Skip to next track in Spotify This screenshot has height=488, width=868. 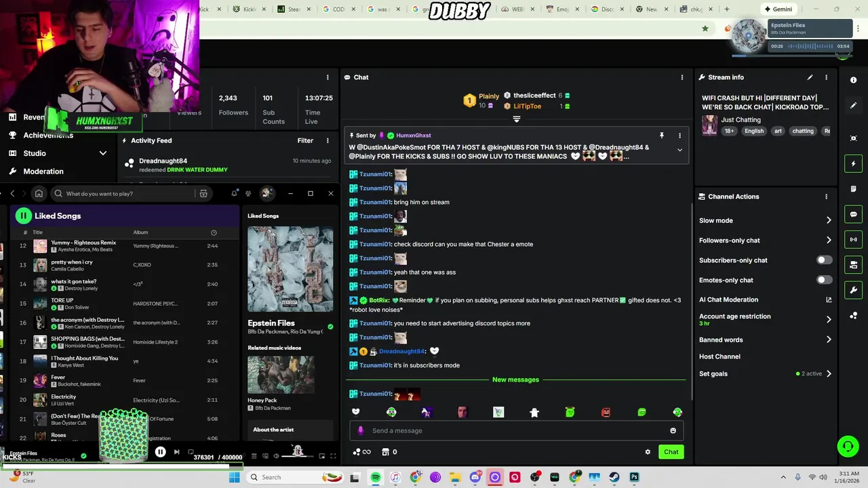coord(176,452)
